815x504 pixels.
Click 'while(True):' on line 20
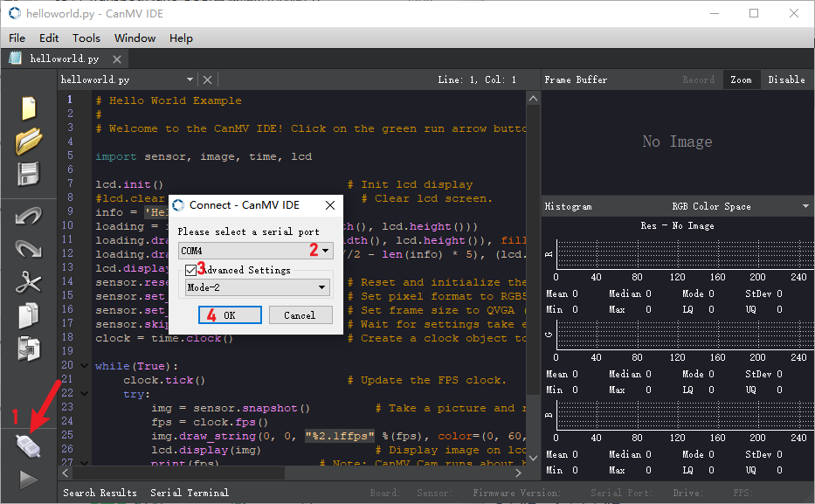click(x=136, y=366)
